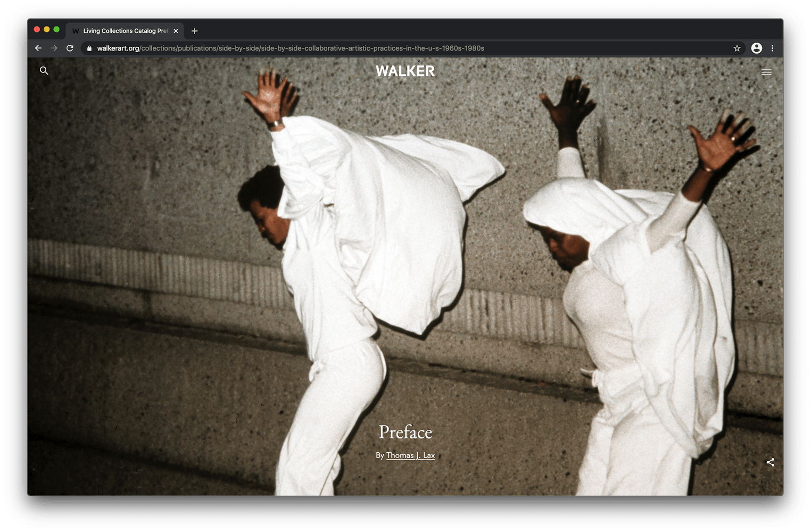This screenshot has height=532, width=811.
Task: Close the browser window with red button
Action: coord(37,30)
